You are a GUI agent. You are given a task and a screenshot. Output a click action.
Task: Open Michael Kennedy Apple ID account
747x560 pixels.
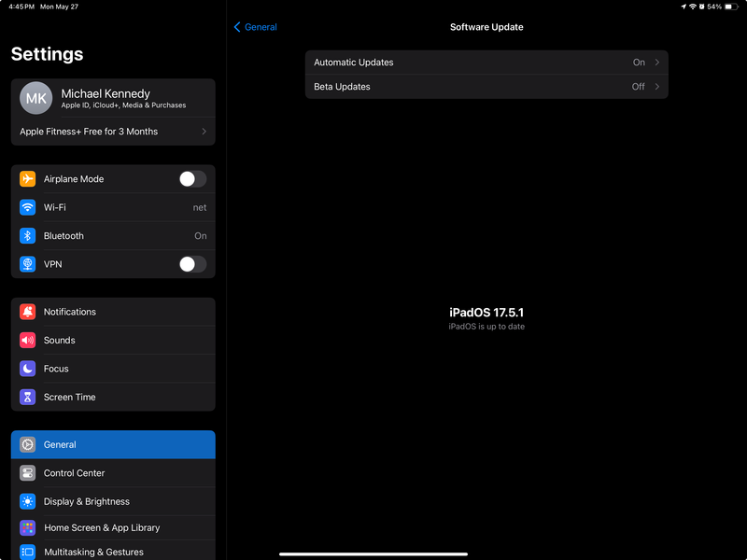pos(113,98)
